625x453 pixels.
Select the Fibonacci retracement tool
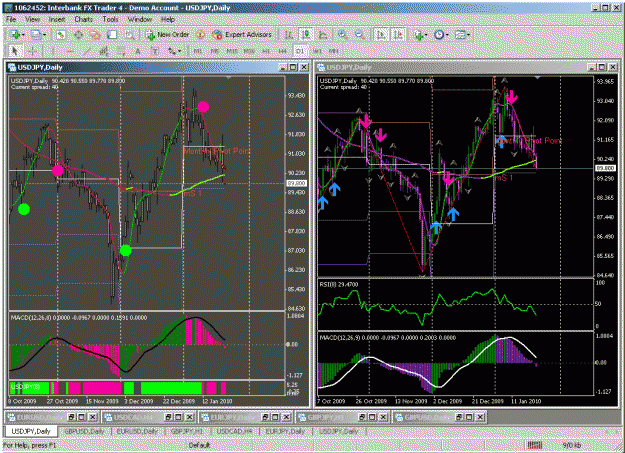[x=121, y=51]
